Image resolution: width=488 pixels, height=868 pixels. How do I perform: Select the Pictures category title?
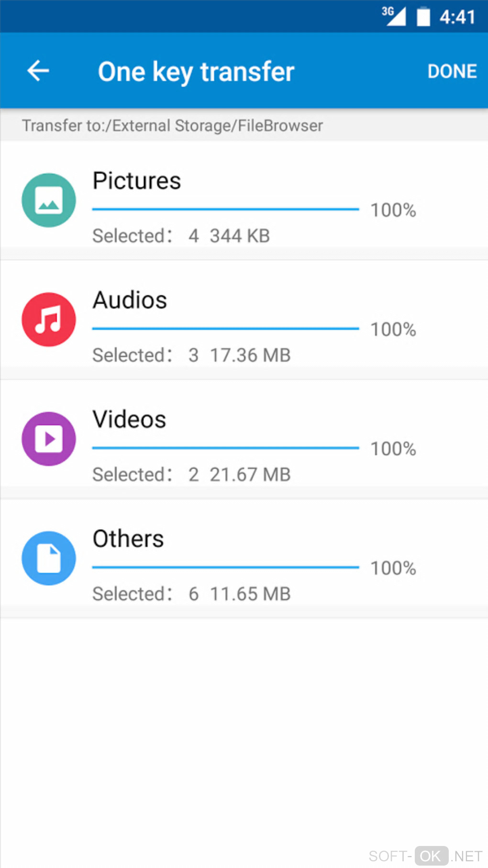click(x=137, y=181)
